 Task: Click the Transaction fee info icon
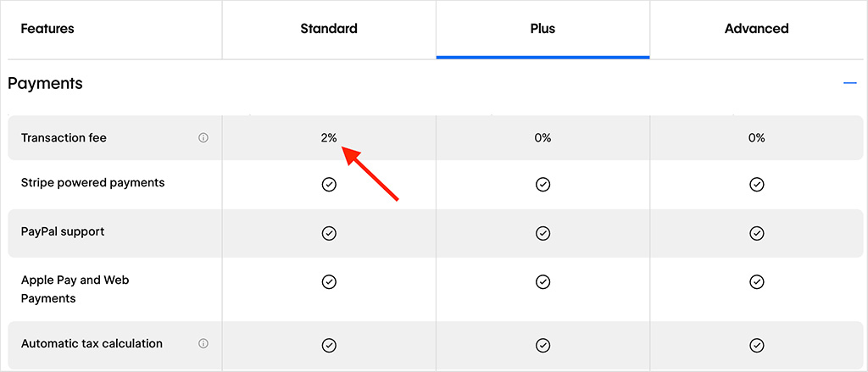click(x=203, y=138)
